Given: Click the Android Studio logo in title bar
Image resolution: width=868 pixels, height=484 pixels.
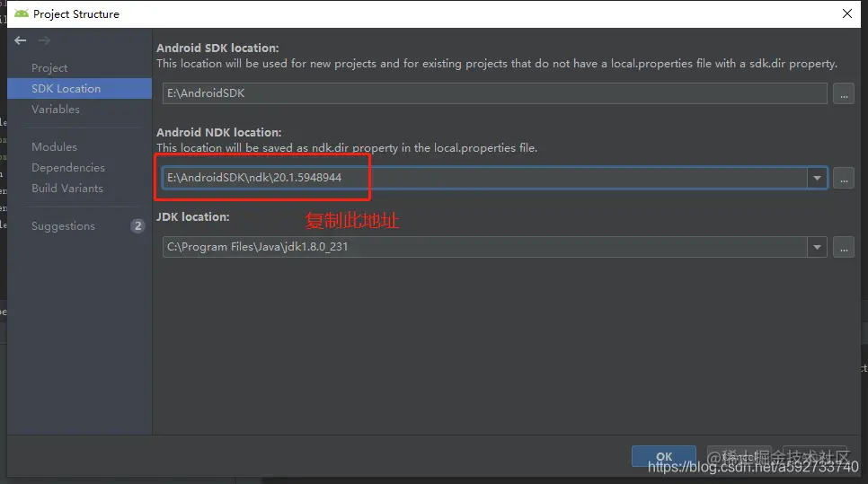Looking at the screenshot, I should pos(22,13).
